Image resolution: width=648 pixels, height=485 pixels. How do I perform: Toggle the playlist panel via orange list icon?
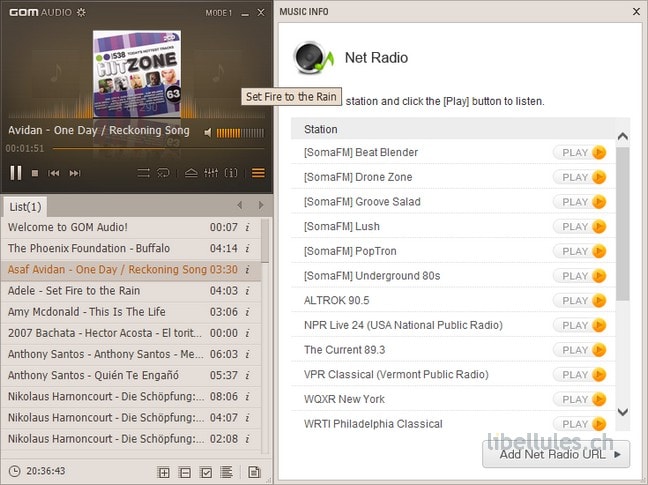(x=258, y=173)
